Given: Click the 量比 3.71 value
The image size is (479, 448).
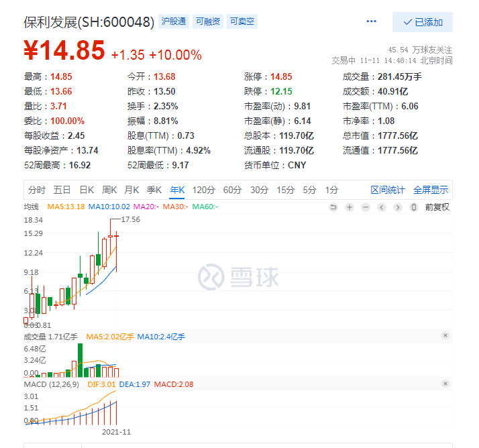Looking at the screenshot, I should click(58, 106).
